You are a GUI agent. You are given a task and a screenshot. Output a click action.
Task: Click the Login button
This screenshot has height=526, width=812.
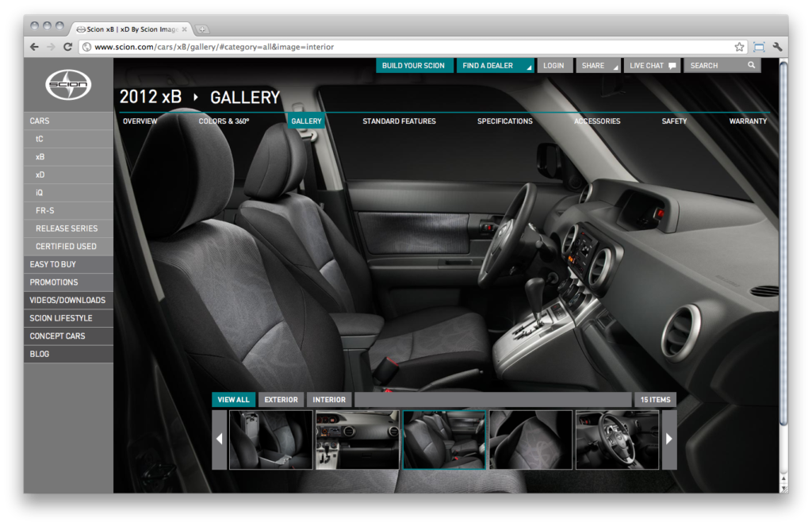click(x=554, y=66)
